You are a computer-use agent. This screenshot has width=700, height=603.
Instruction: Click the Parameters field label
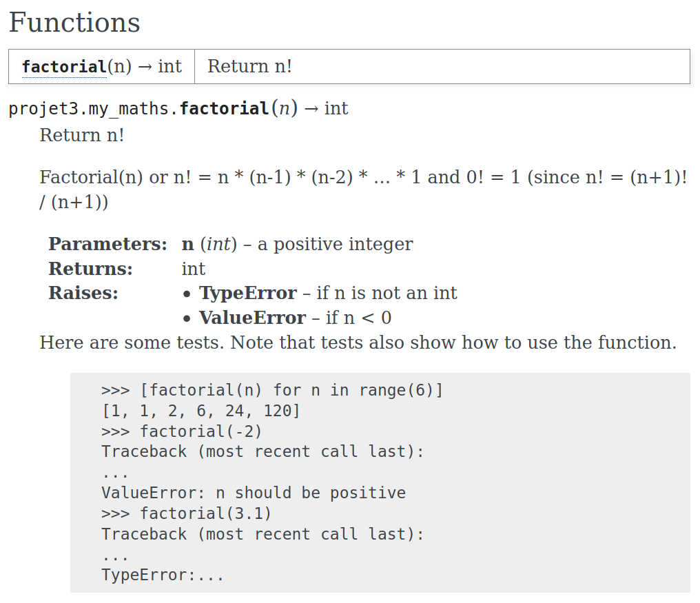click(107, 245)
